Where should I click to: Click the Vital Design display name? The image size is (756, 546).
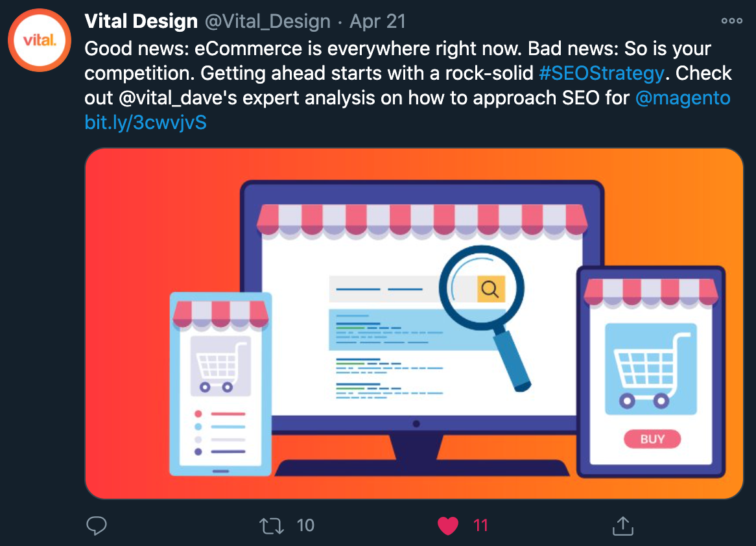point(141,21)
